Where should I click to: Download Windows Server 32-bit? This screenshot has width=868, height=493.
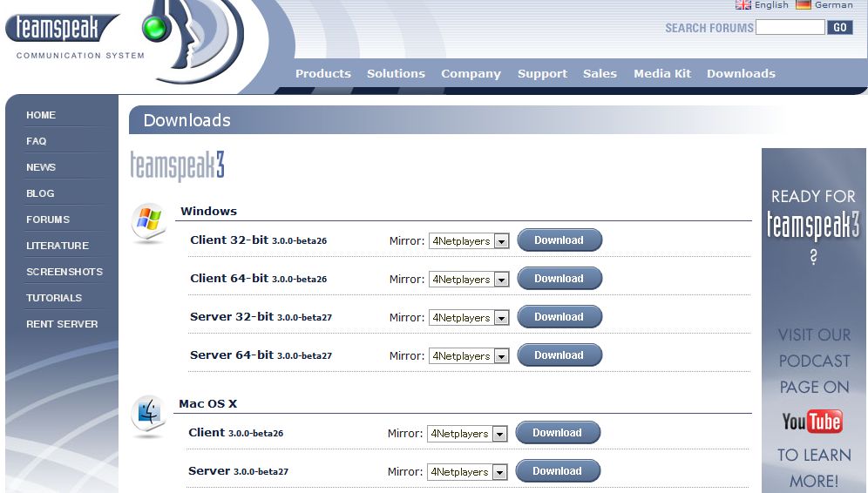click(559, 316)
